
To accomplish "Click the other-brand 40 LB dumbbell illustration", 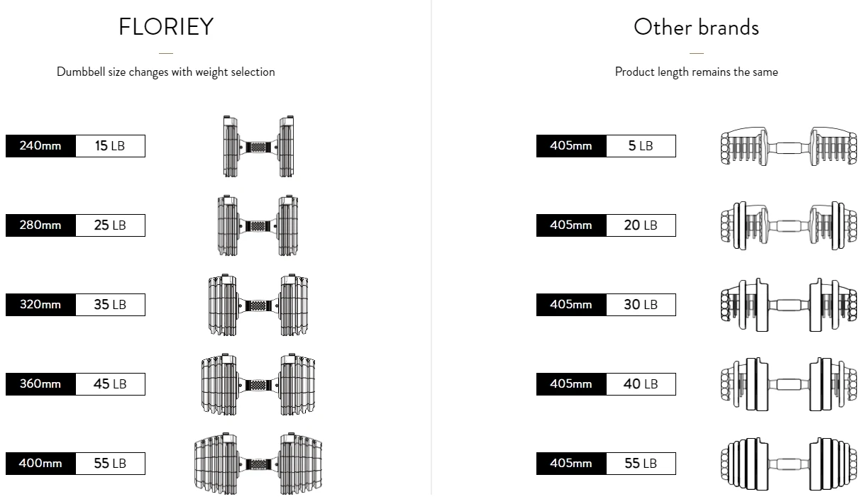I will coord(788,384).
